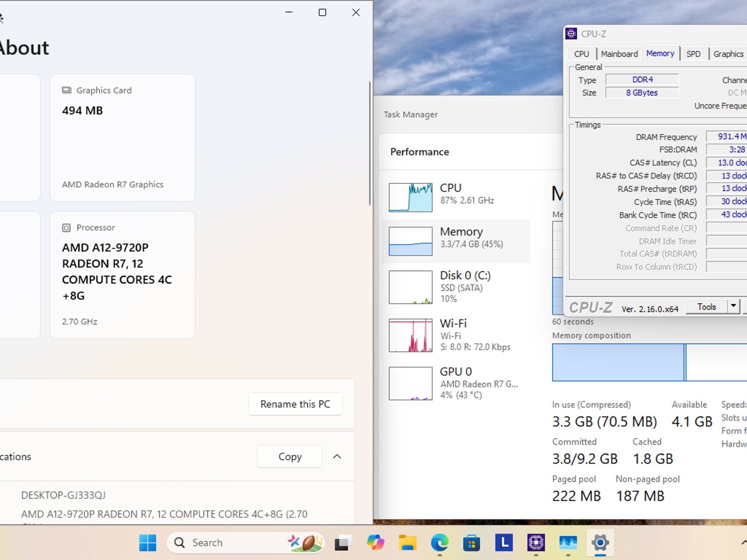Click the 222 MB Paged pool value
The image size is (747, 560).
click(576, 496)
